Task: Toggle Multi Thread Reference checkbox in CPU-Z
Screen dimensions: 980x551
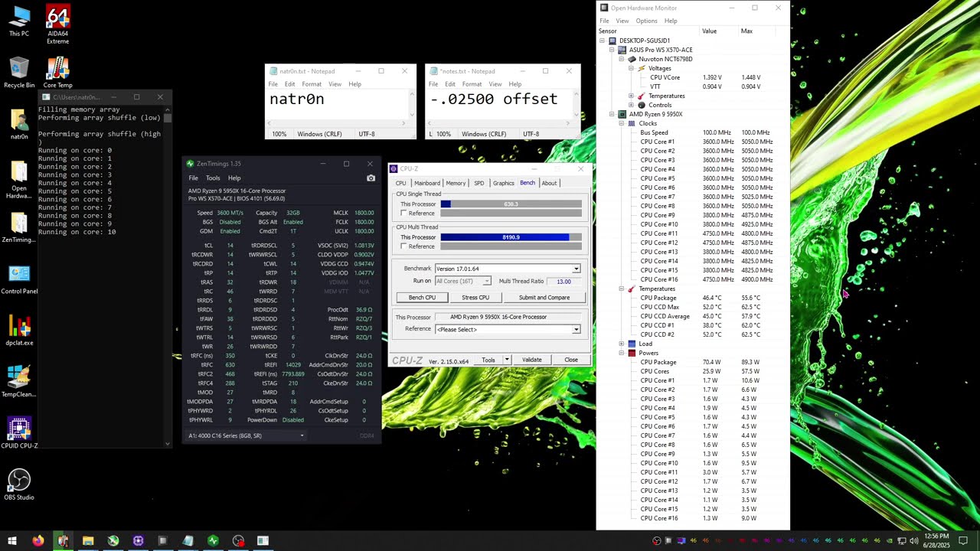Action: tap(404, 246)
